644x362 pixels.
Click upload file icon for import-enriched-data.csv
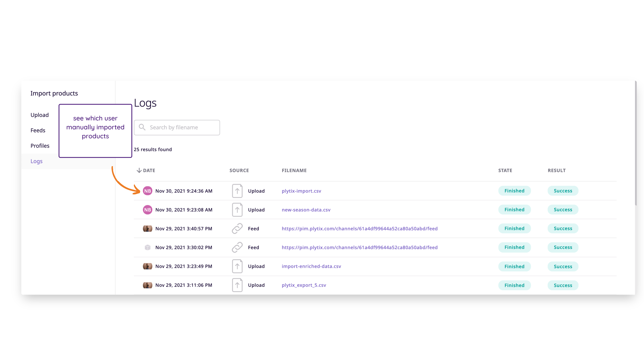tap(237, 266)
